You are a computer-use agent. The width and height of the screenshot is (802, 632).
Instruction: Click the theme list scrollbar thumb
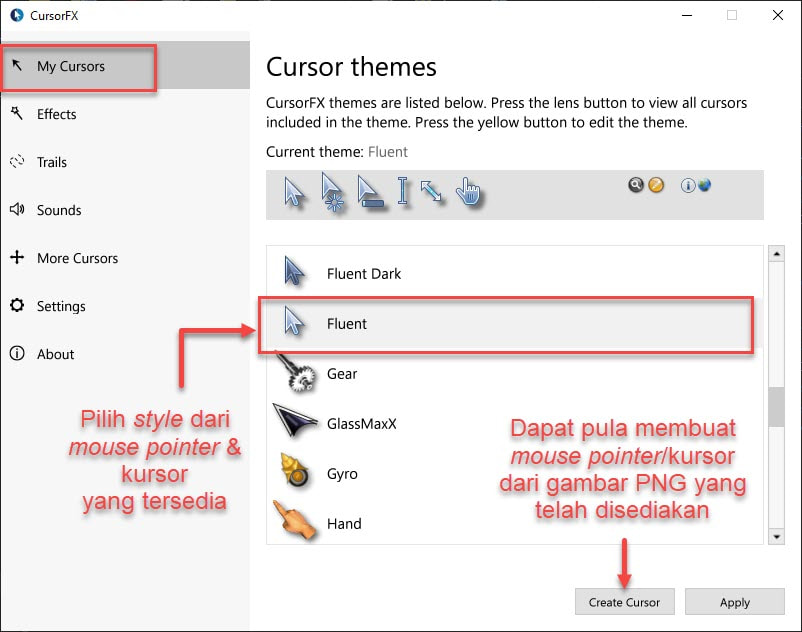(776, 407)
